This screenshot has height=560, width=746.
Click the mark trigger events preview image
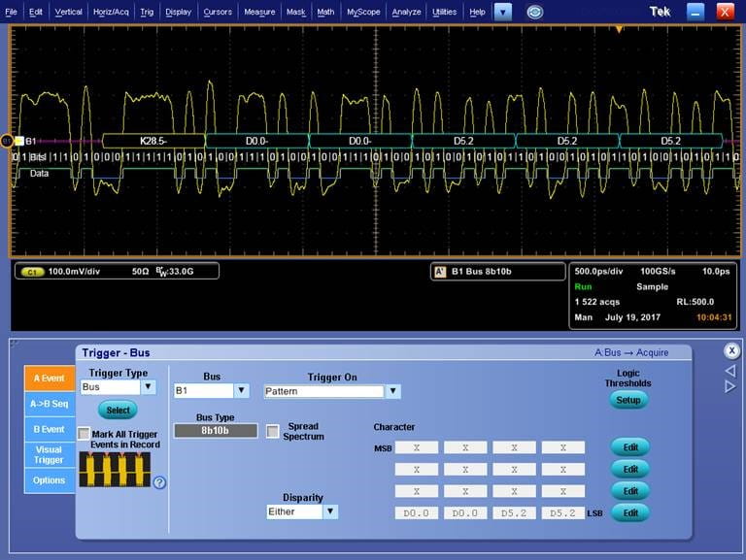tap(115, 469)
